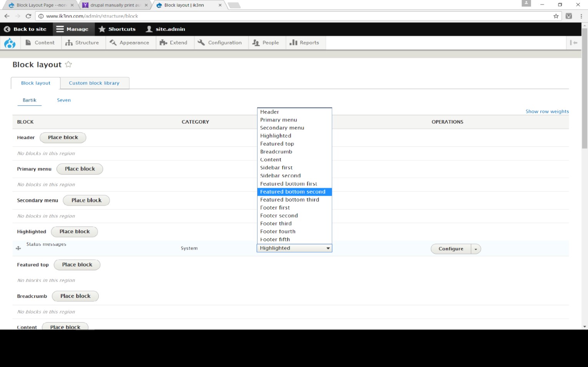The image size is (588, 367).
Task: Close the 'drupal manually print' browser tab
Action: coord(146,5)
